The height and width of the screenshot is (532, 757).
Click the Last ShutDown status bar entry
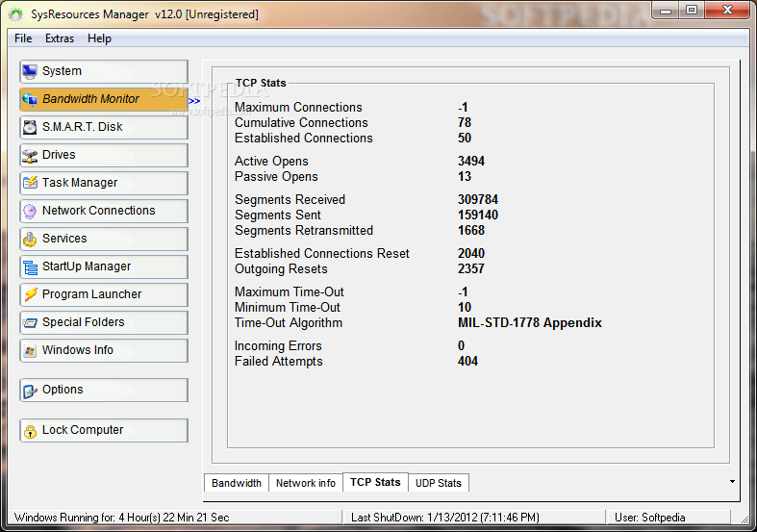point(445,518)
